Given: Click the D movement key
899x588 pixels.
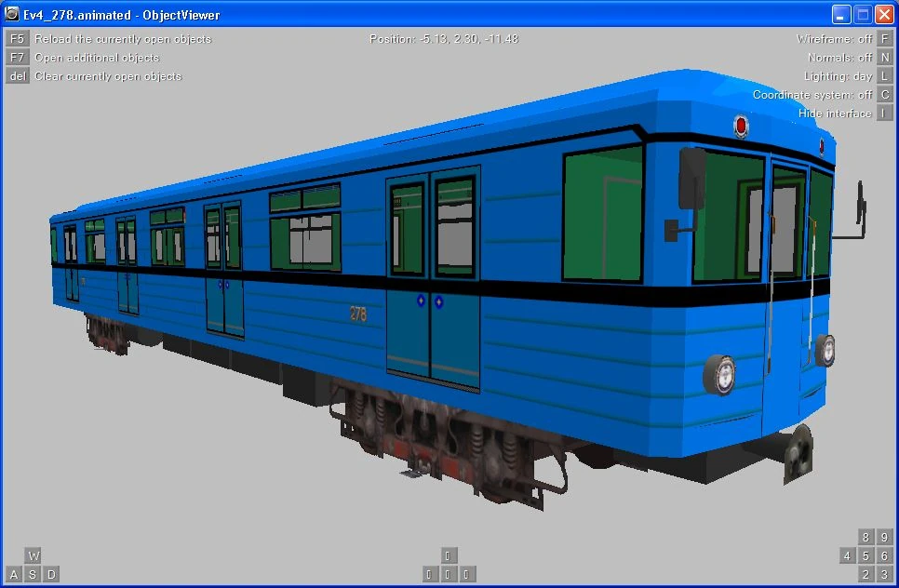Looking at the screenshot, I should tap(51, 574).
